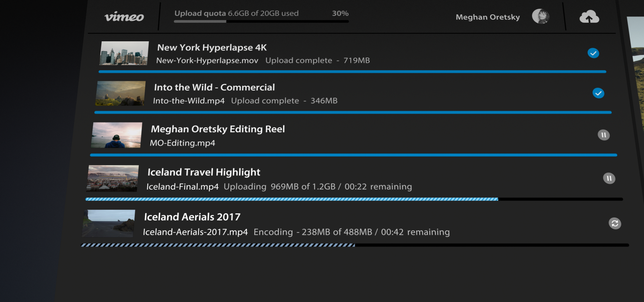The height and width of the screenshot is (302, 644).
Task: Click the Iceland Aerials 2017 refresh icon
Action: click(x=615, y=223)
